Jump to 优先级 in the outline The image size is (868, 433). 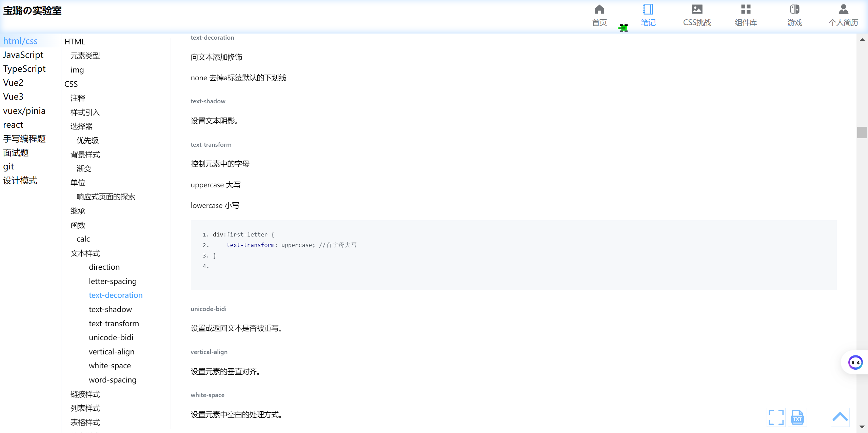[87, 140]
